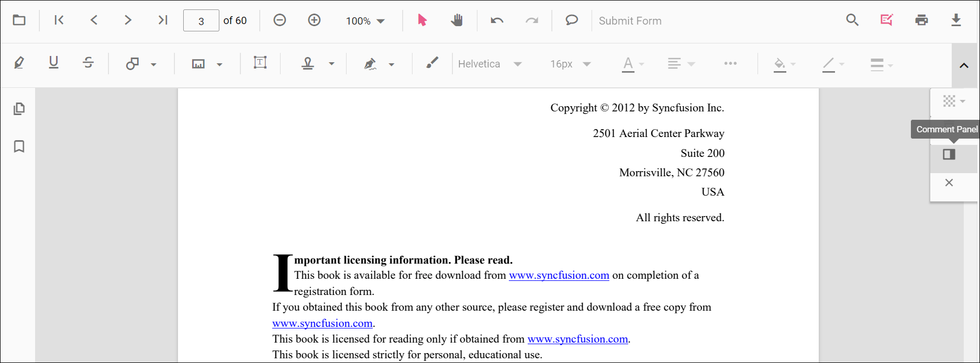The height and width of the screenshot is (363, 980).
Task: Expand the 100% zoom dropdown
Action: click(x=365, y=21)
